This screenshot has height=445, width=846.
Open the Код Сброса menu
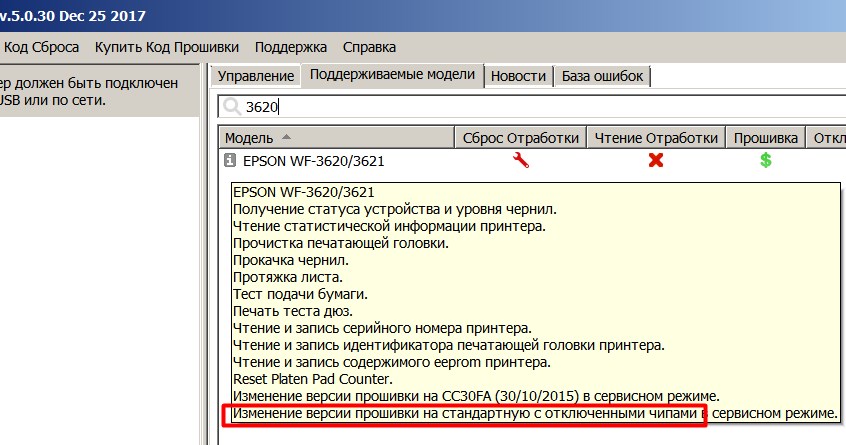tap(41, 47)
